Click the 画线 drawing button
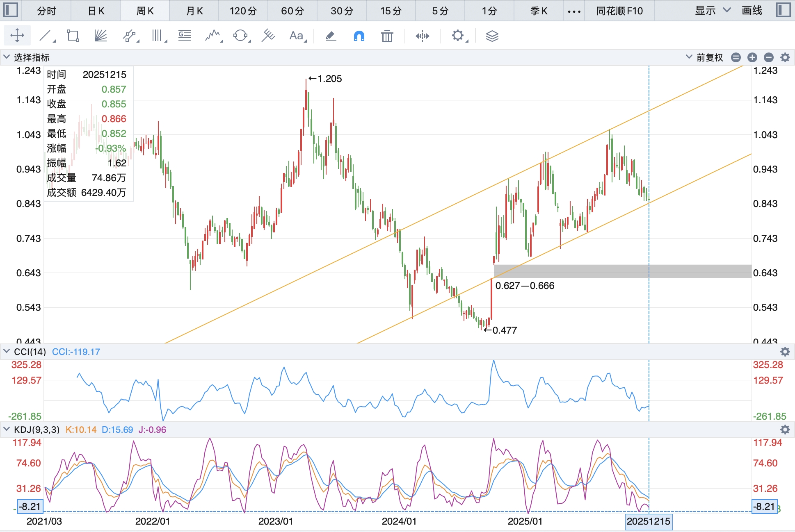 pos(752,11)
